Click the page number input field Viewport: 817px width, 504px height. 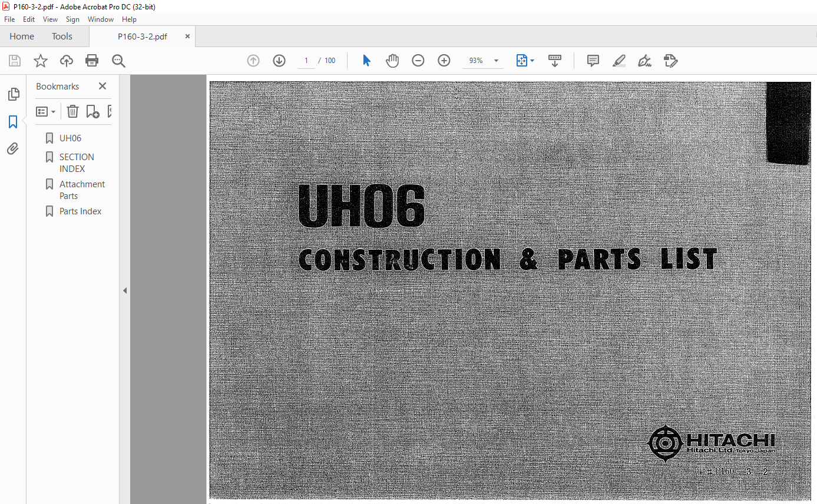[x=306, y=61]
